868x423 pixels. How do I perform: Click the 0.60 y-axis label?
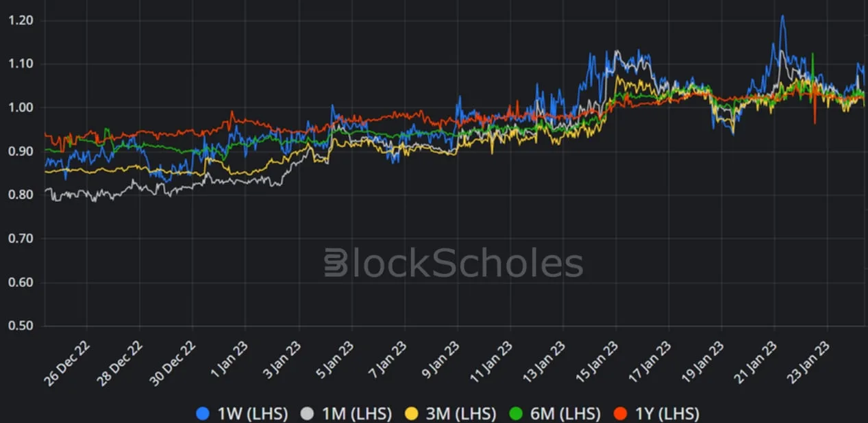[21, 282]
